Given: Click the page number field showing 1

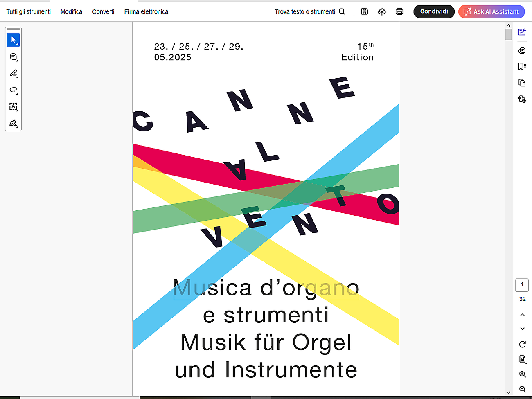Looking at the screenshot, I should click(522, 285).
